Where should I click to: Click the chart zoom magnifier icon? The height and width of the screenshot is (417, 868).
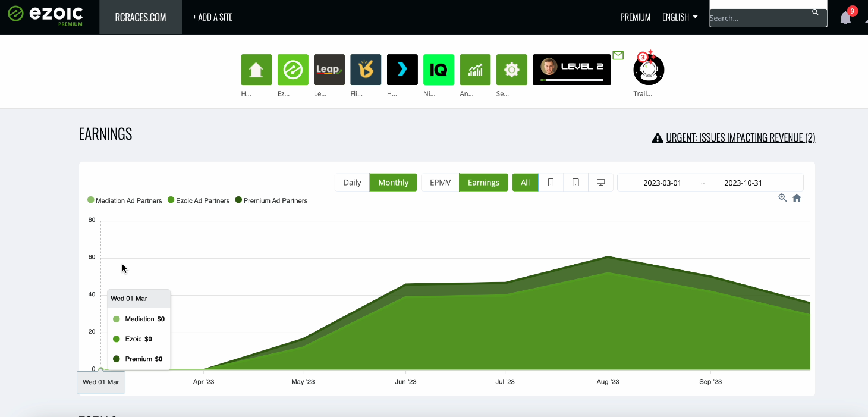tap(782, 197)
